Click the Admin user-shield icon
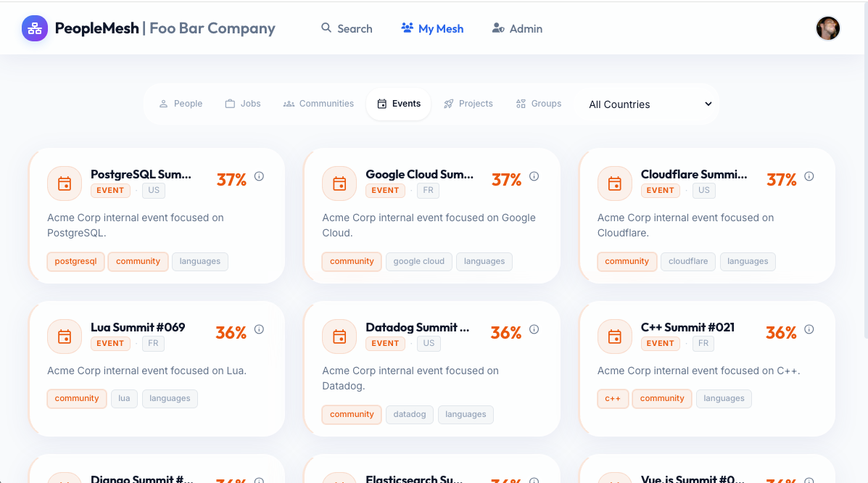The height and width of the screenshot is (483, 868). 498,28
